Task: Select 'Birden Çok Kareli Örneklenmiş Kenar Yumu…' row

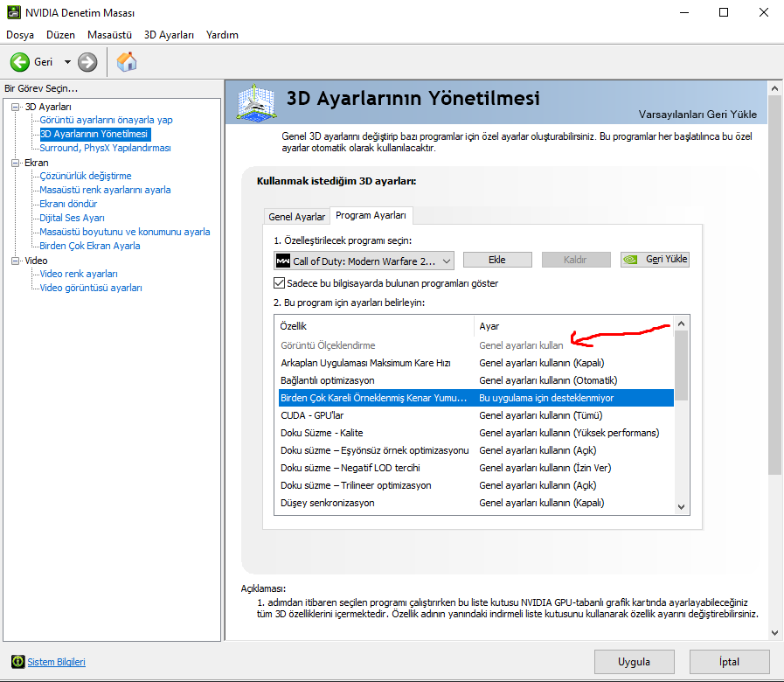Action: 476,398
